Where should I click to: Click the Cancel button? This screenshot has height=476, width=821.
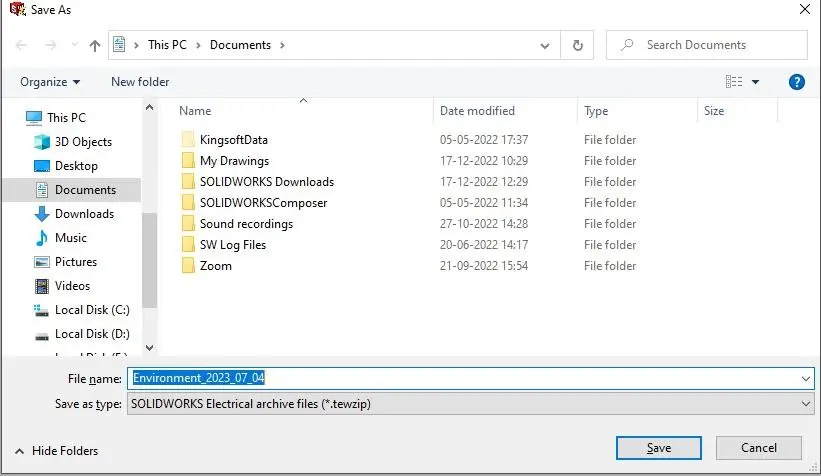pos(759,448)
